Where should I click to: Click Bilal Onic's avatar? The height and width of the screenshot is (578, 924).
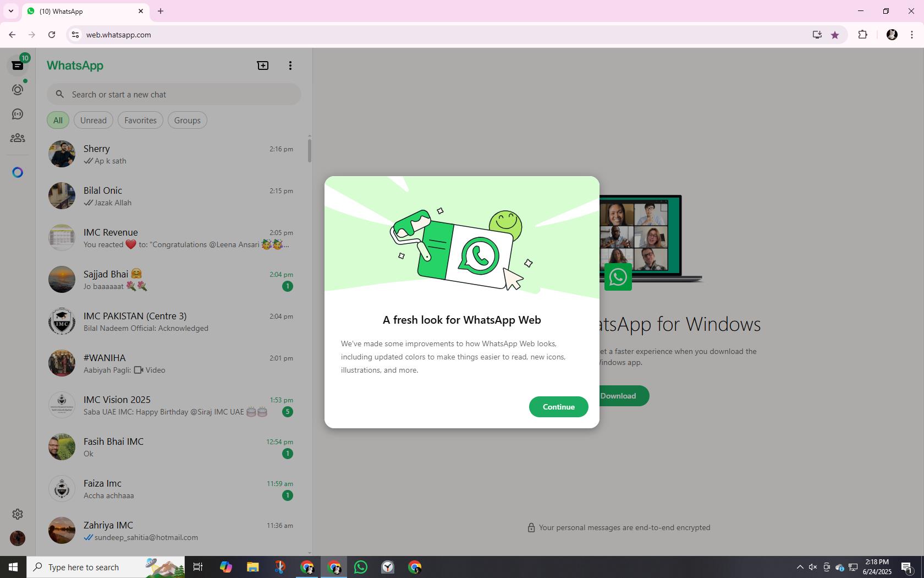click(x=62, y=196)
